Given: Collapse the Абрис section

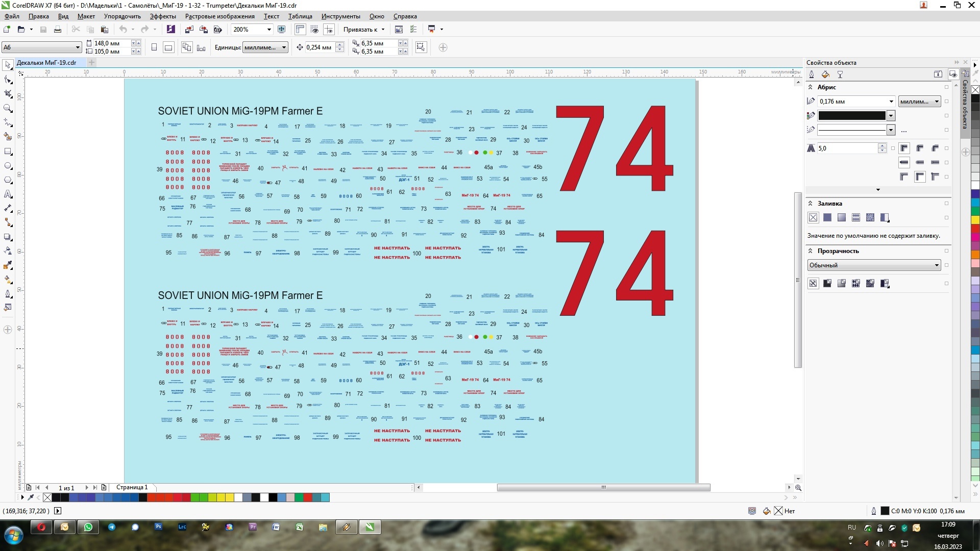Looking at the screenshot, I should click(811, 87).
